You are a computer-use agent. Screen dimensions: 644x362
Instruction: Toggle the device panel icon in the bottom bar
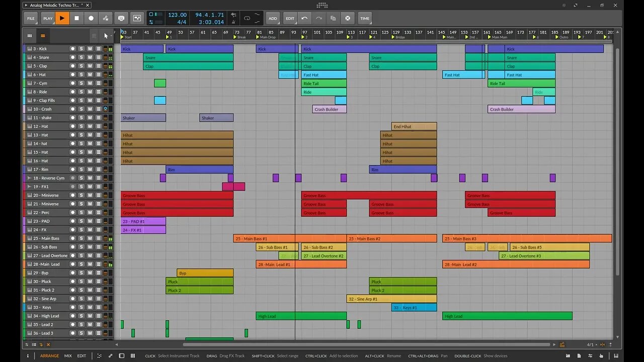click(122, 356)
